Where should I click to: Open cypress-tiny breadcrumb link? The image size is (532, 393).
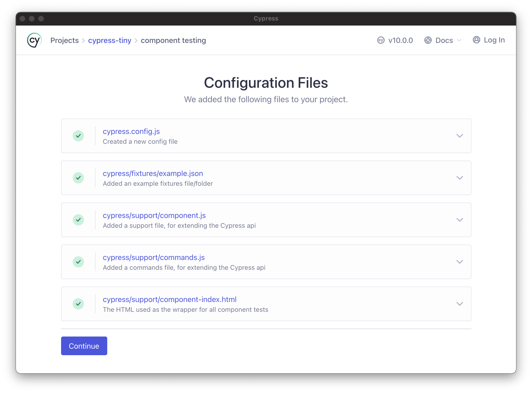pos(110,40)
